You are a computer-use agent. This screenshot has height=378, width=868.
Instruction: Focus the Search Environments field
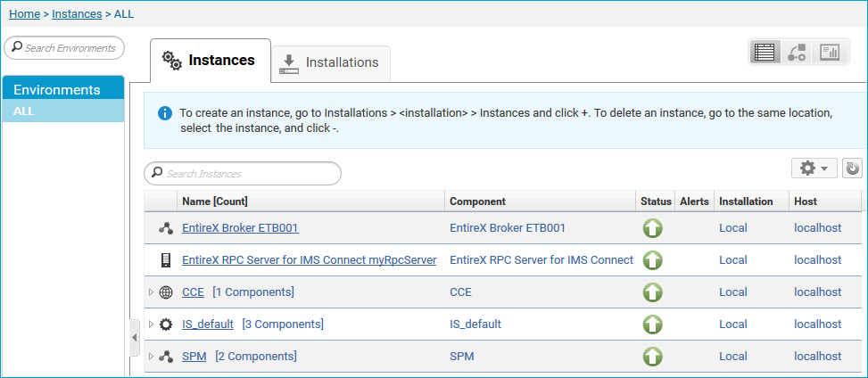[64, 47]
